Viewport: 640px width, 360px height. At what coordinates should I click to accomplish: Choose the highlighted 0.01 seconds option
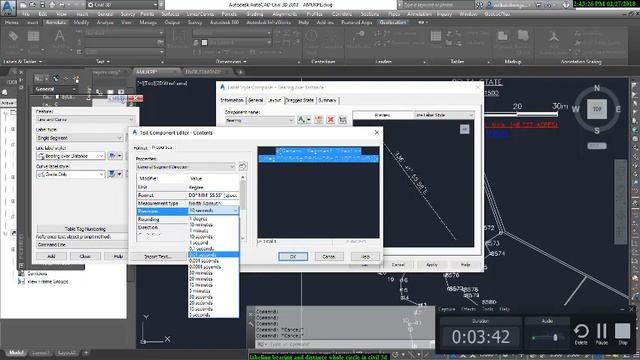tap(213, 255)
